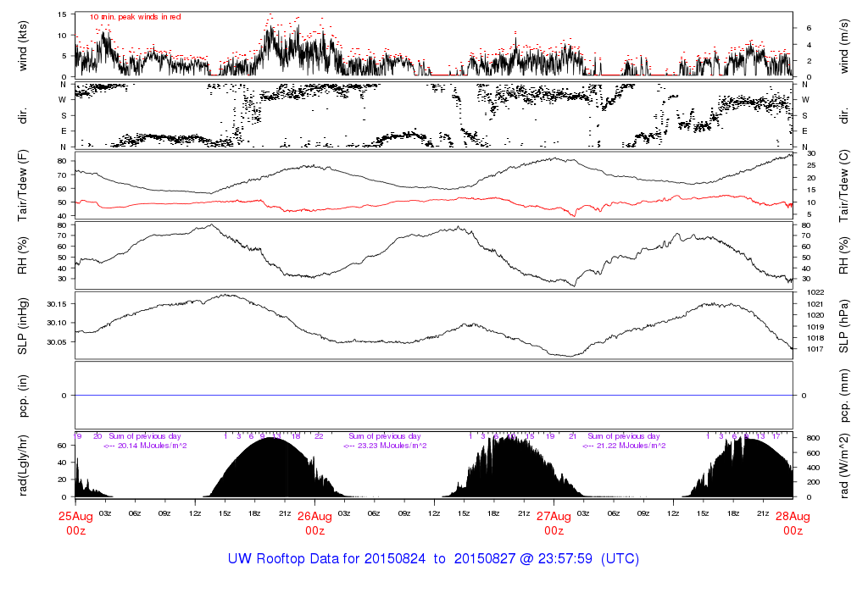Click the red 25Aug date marker
Viewport: 868px width, 593px height.
[75, 516]
